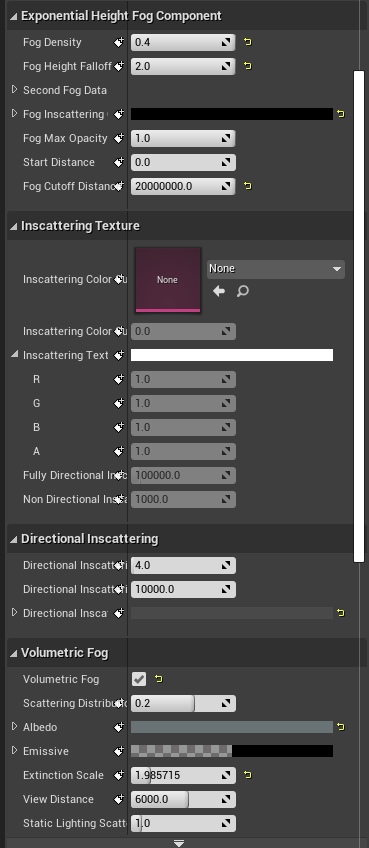
Task: Click the keyframe icon beside G channel
Action: tap(119, 403)
